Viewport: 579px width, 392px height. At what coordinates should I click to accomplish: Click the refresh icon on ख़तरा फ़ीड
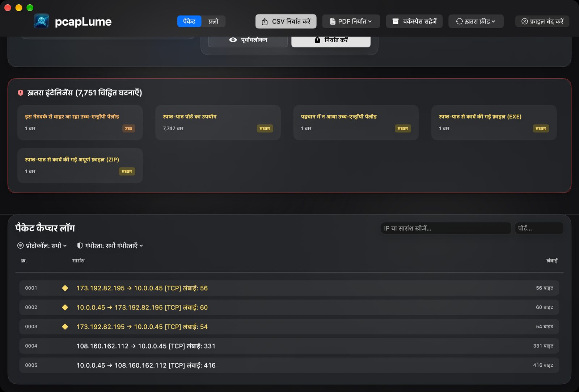[459, 22]
